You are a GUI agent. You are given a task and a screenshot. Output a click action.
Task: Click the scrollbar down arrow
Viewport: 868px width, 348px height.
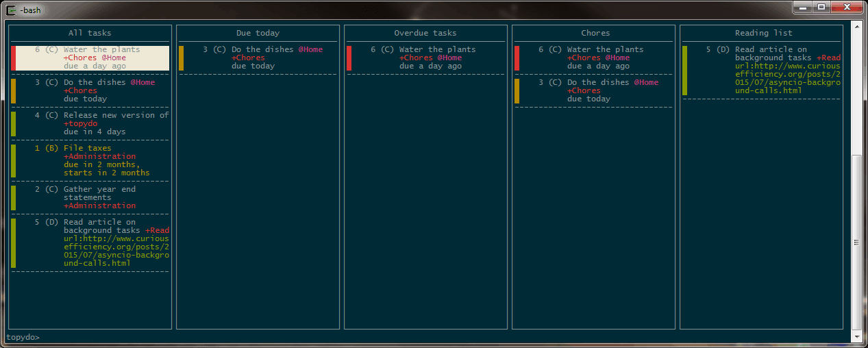[856, 336]
